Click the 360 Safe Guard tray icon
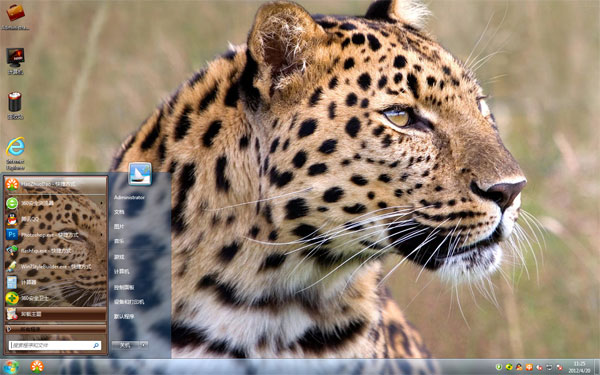Screen dimensions: 600x375 point(509,367)
